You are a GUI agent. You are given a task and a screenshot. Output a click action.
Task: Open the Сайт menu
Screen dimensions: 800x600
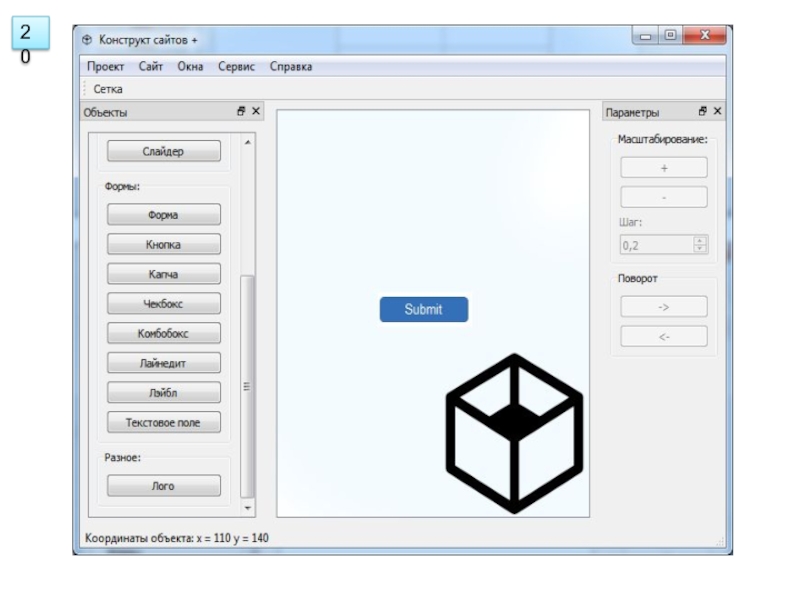tap(151, 66)
